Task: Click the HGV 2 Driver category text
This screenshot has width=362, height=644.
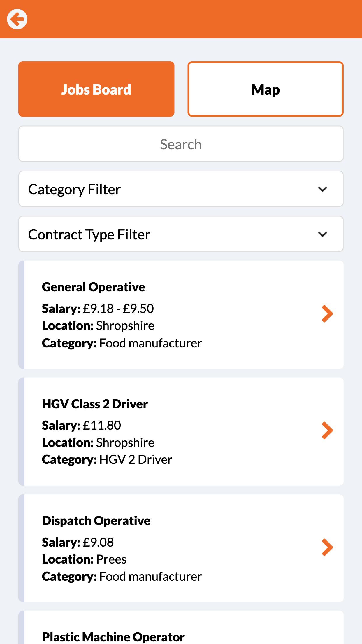Action: click(x=136, y=460)
